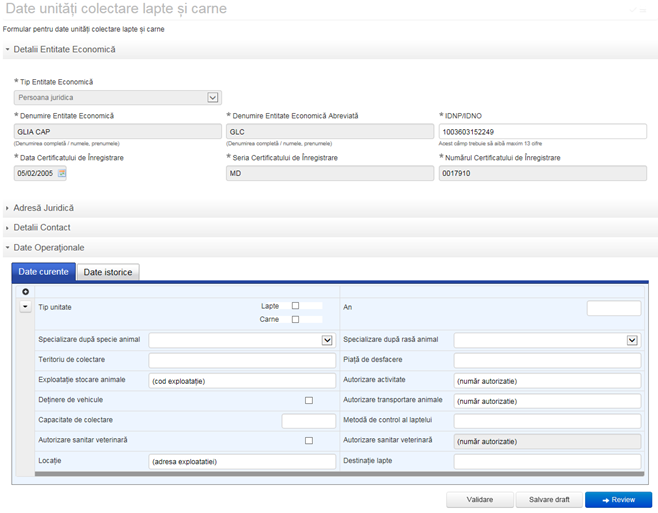Check the Carne checkbox
658x513 pixels.
point(295,320)
